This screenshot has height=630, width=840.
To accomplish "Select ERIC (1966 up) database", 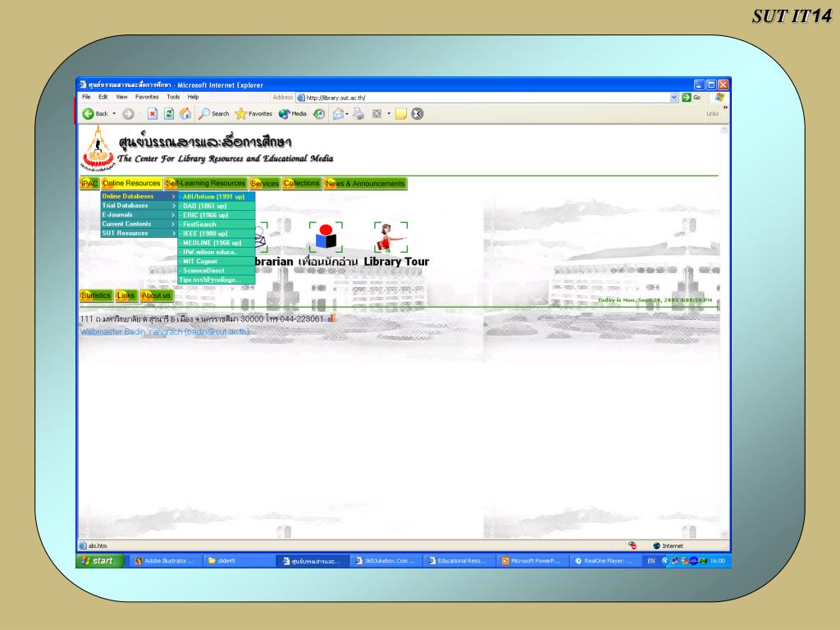I will (x=217, y=215).
